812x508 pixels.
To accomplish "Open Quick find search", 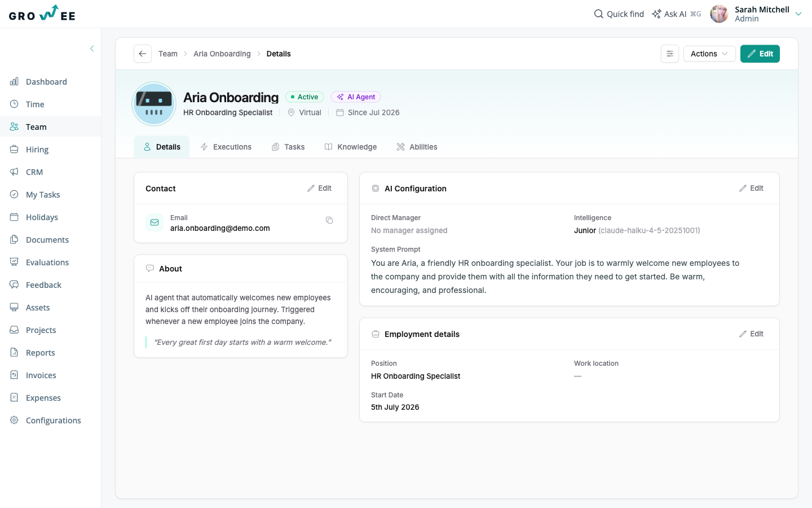I will point(619,14).
